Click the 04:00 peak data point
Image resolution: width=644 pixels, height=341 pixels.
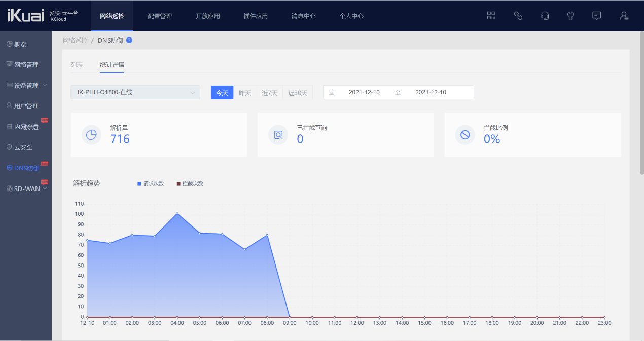[x=177, y=213]
